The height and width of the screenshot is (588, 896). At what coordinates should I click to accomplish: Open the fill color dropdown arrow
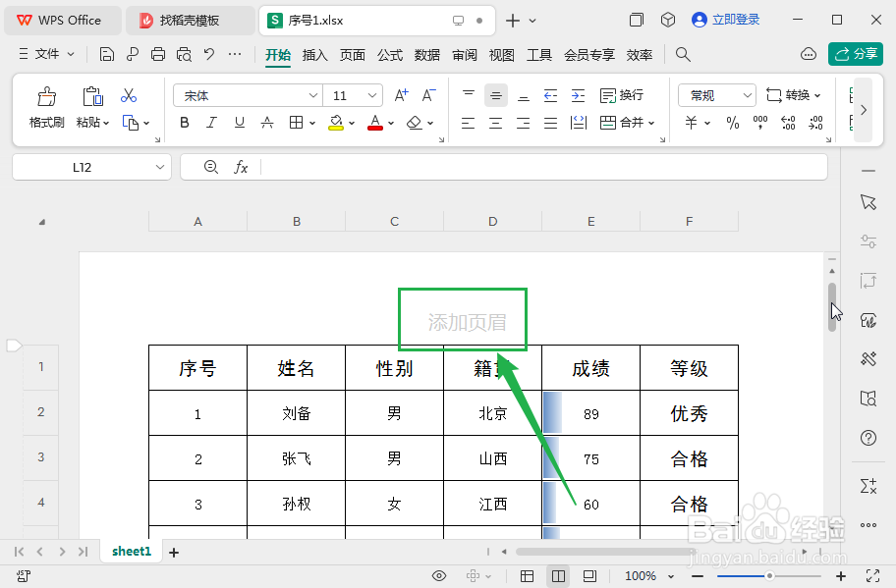point(352,122)
